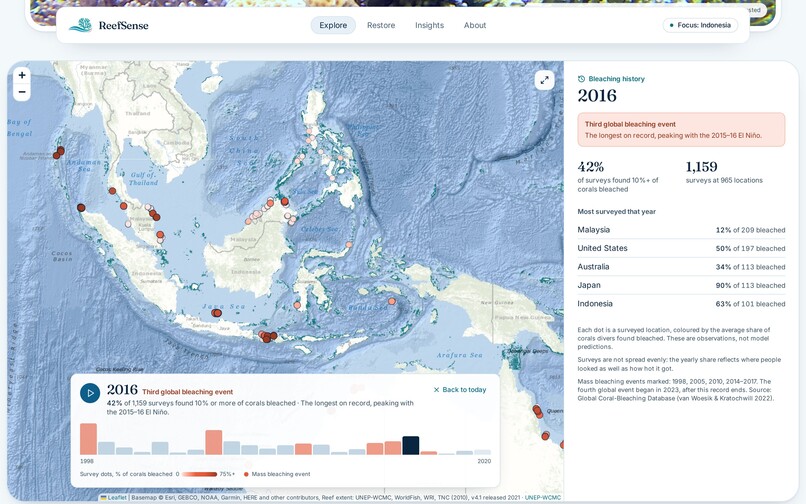The width and height of the screenshot is (806, 504).
Task: Expand the map to fullscreen
Action: pyautogui.click(x=544, y=80)
